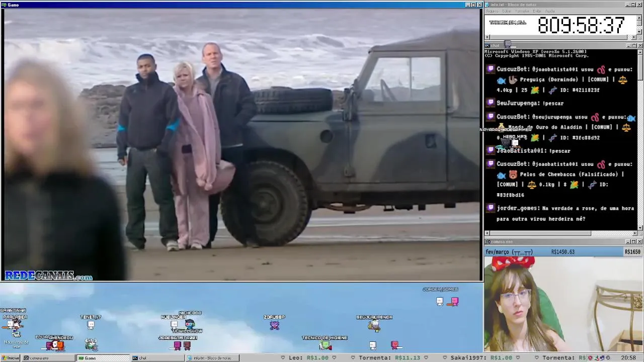Open the chat taskbar button
The height and width of the screenshot is (362, 644).
pos(157,358)
